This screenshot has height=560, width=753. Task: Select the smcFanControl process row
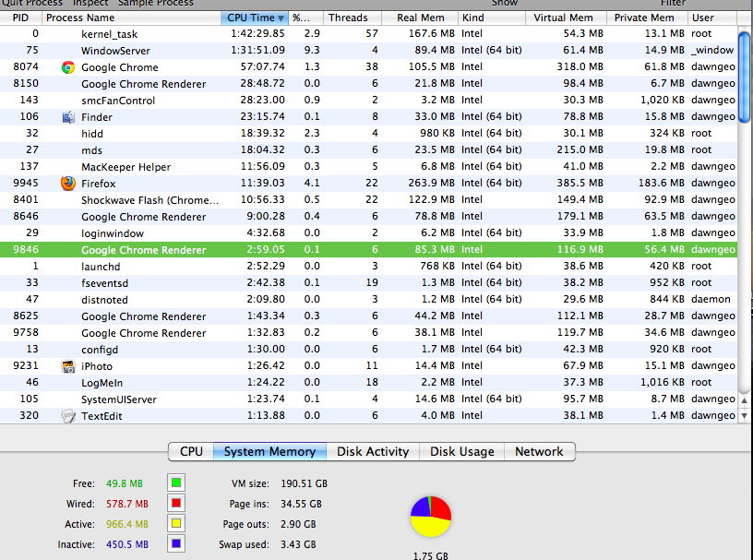tap(368, 100)
